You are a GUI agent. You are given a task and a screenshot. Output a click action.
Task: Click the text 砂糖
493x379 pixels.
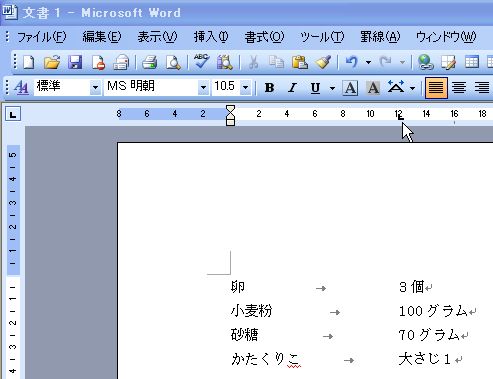click(244, 335)
